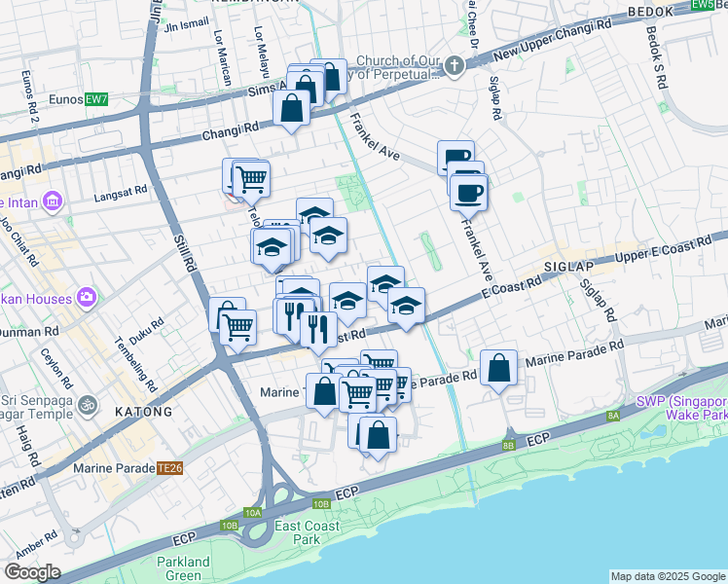
Task: Open the front coffee cup marker on Frankel Ave
Action: pyautogui.click(x=469, y=192)
